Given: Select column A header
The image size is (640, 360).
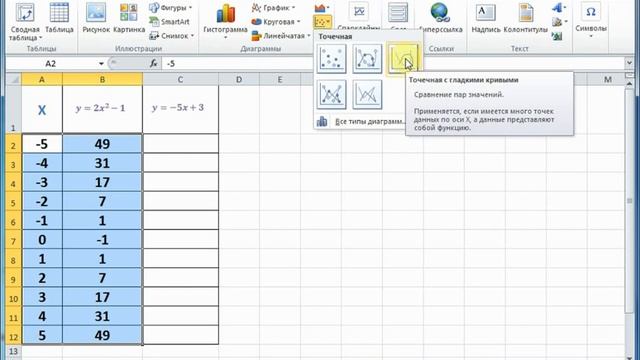Looking at the screenshot, I should pyautogui.click(x=42, y=79).
